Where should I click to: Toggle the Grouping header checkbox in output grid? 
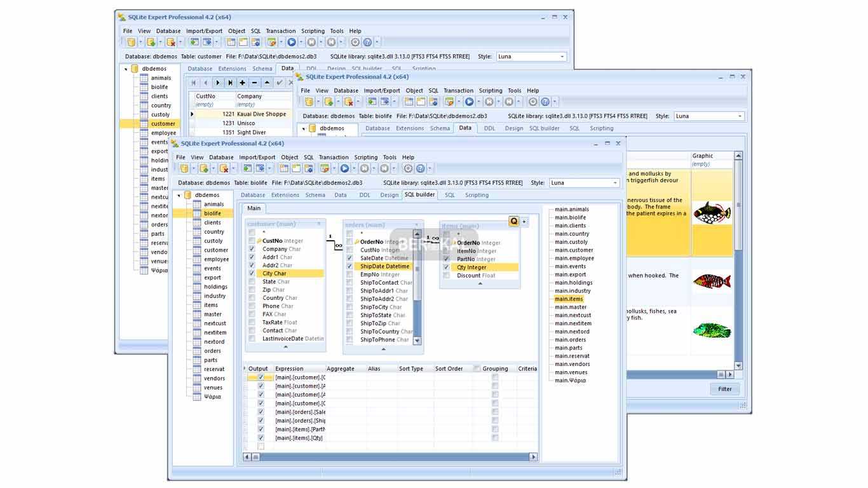[477, 369]
